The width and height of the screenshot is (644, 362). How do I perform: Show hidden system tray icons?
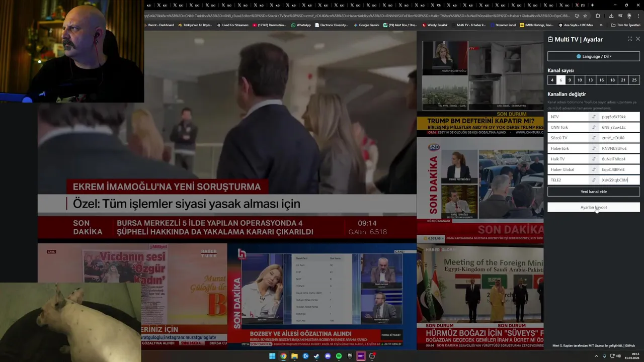(x=597, y=356)
